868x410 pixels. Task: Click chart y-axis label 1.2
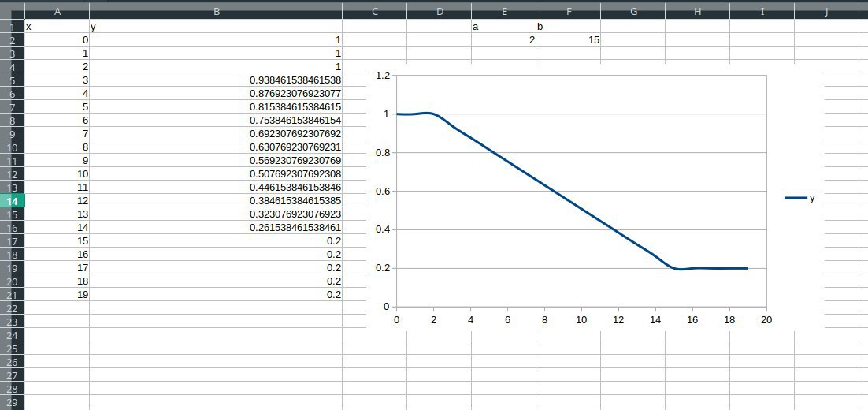pos(383,75)
